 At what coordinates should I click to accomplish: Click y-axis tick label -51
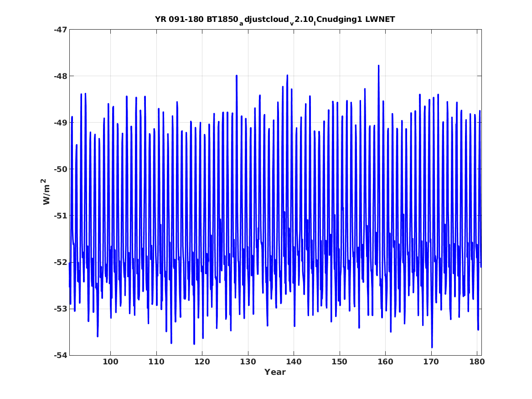point(60,216)
